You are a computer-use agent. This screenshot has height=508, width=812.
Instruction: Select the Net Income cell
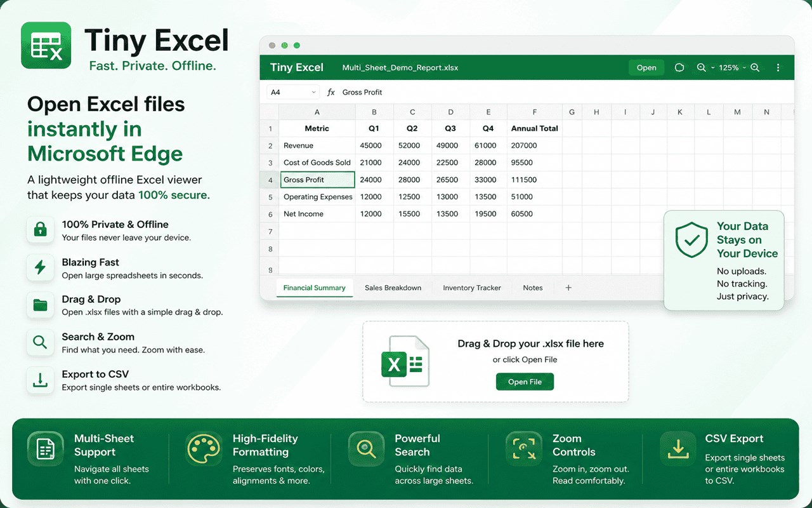click(317, 214)
